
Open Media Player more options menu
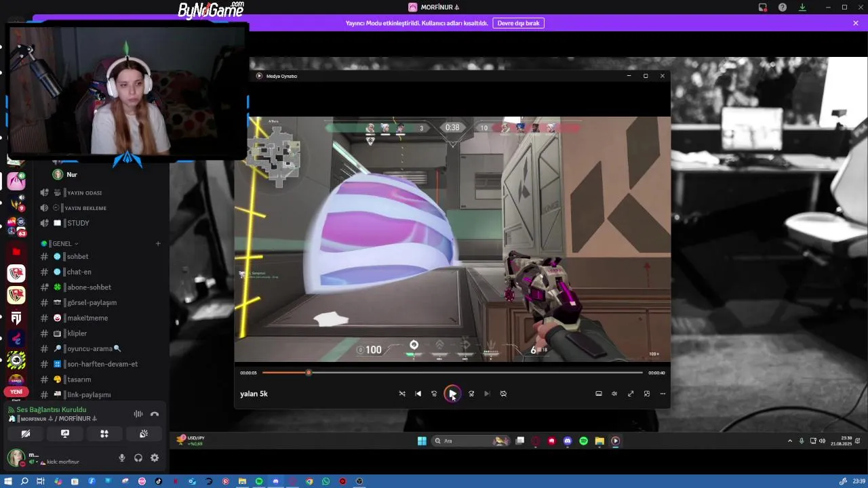coord(663,394)
